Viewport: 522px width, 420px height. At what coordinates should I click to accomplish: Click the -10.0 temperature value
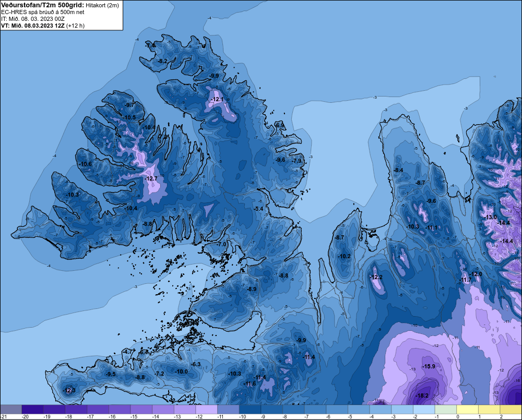coord(182,371)
